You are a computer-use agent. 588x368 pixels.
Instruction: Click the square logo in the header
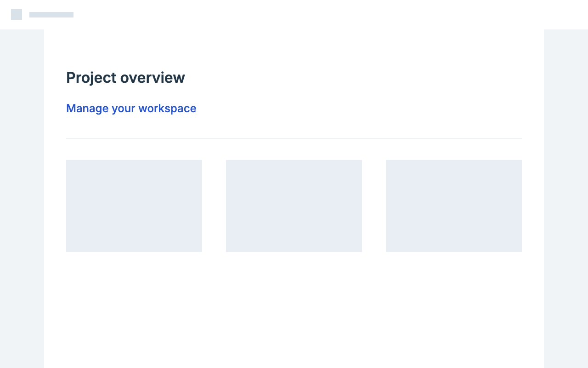click(17, 15)
